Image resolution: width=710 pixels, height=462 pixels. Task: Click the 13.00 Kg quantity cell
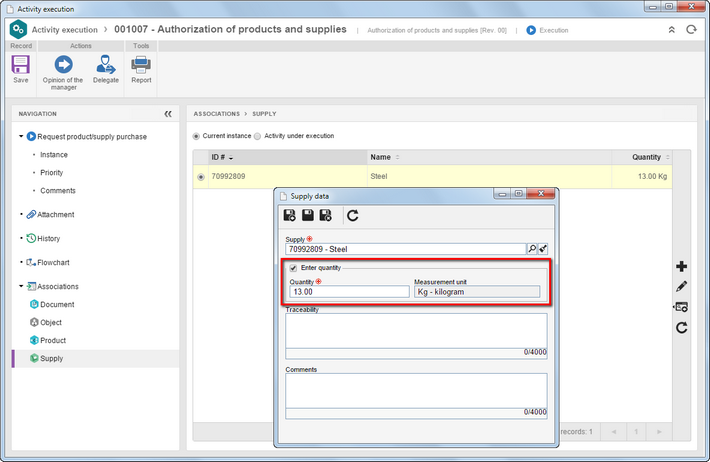click(x=642, y=177)
